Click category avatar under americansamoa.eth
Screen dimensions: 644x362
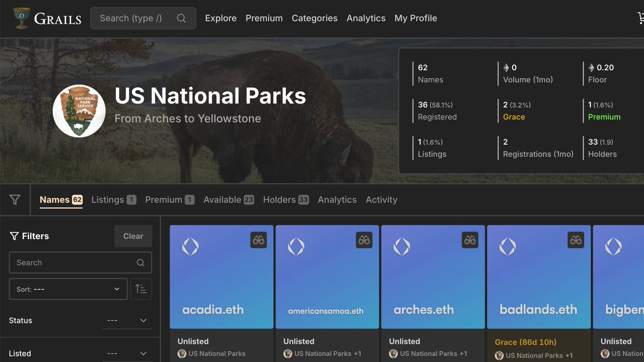[x=288, y=354]
